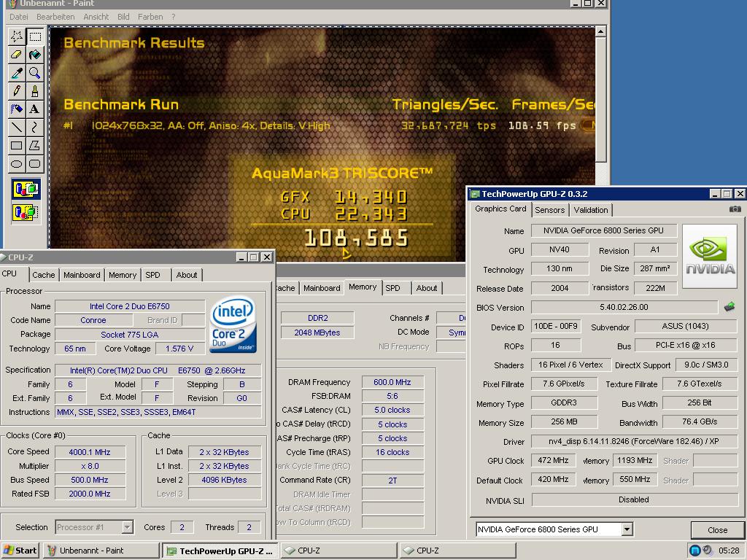747x560 pixels.
Task: Click Paint vertical scrollbar up arrow
Action: click(x=601, y=32)
